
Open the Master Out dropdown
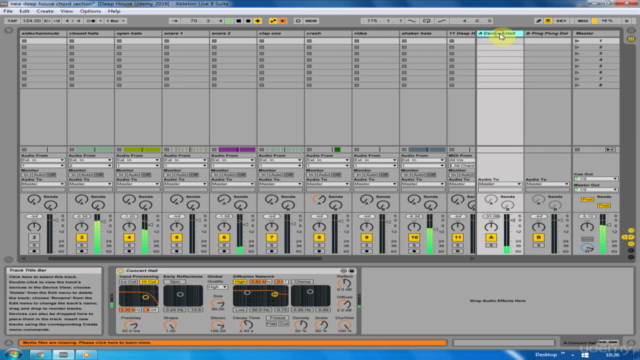click(x=596, y=190)
